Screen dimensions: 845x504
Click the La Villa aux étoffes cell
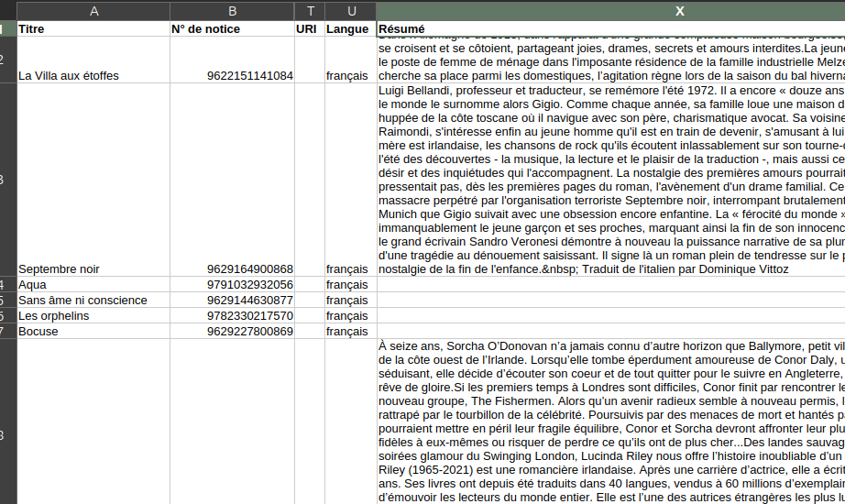93,75
